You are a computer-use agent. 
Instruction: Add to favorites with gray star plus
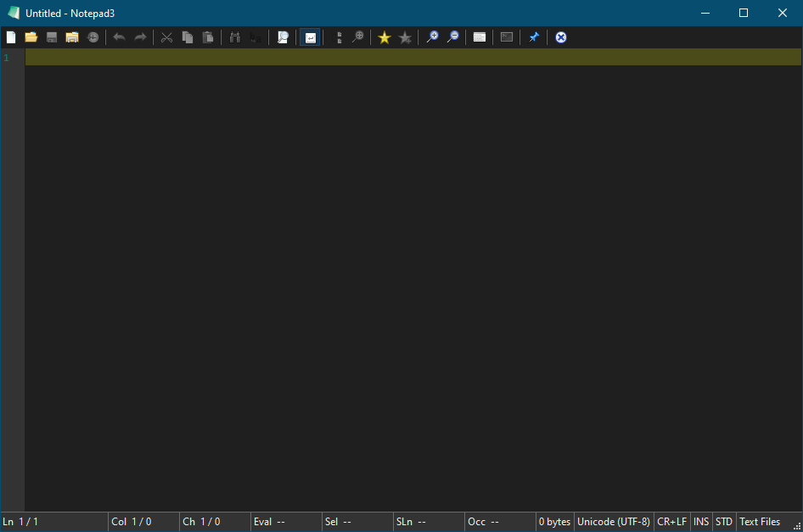(x=405, y=37)
